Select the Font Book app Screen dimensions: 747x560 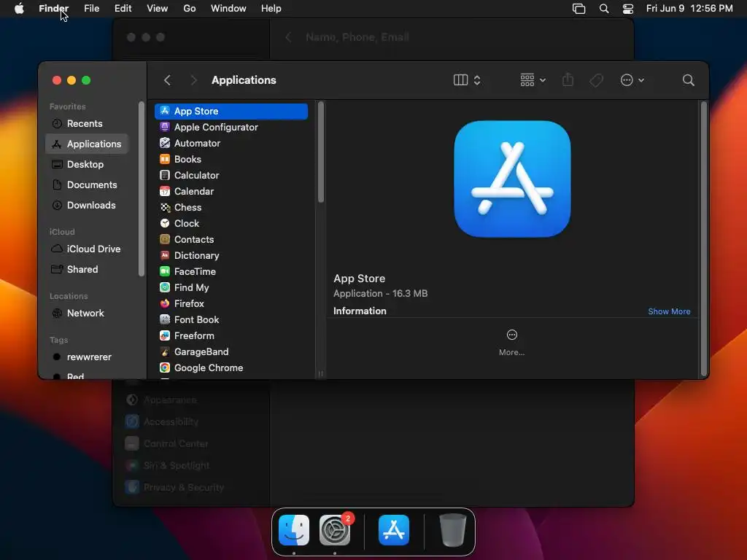coord(231,319)
